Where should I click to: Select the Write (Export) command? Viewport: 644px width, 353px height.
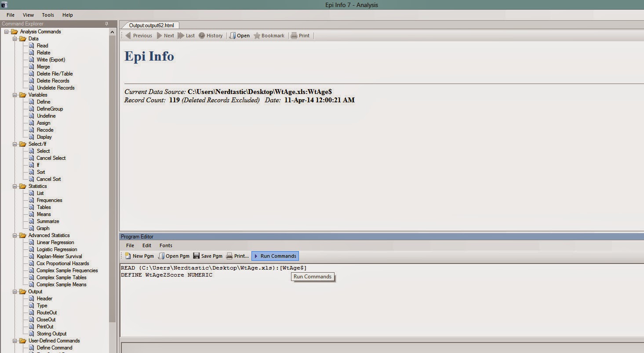pyautogui.click(x=51, y=60)
